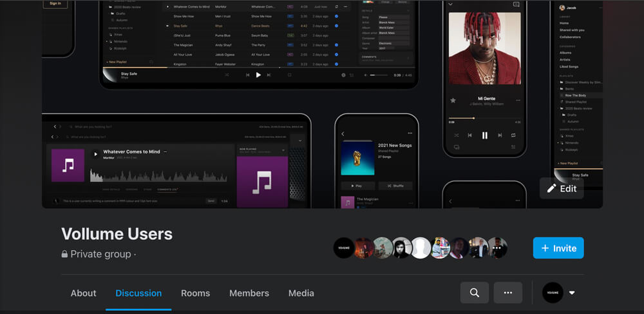The height and width of the screenshot is (314, 644).
Task: Open the fiery orange member avatar
Action: point(364,248)
